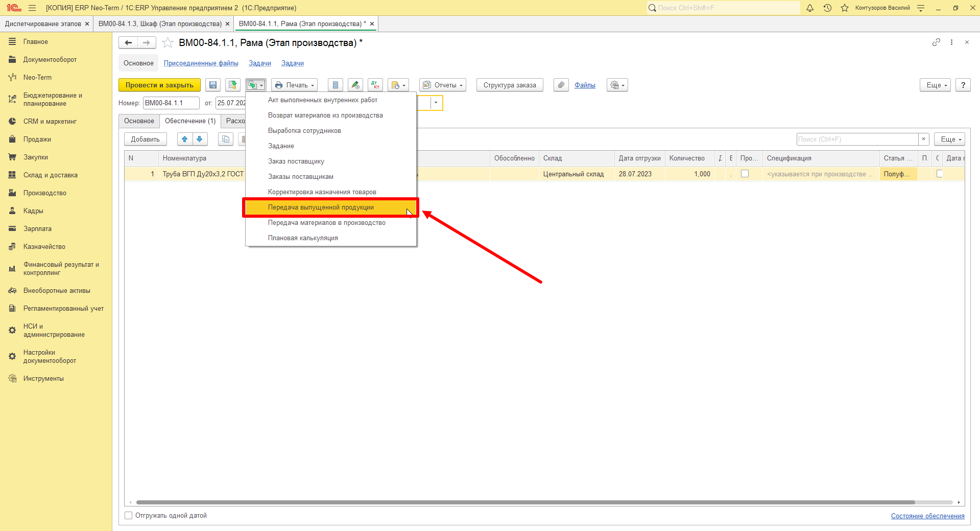Click the copy row icon in table toolbar
The image size is (980, 531).
[226, 139]
